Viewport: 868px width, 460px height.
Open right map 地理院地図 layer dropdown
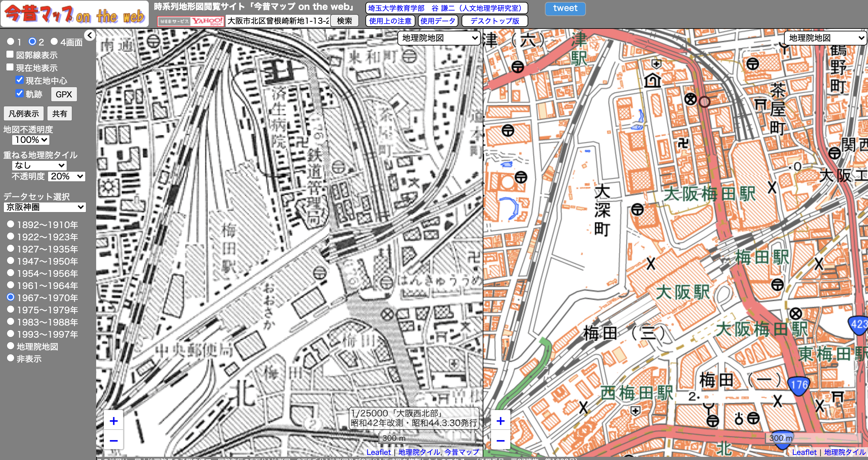point(826,38)
